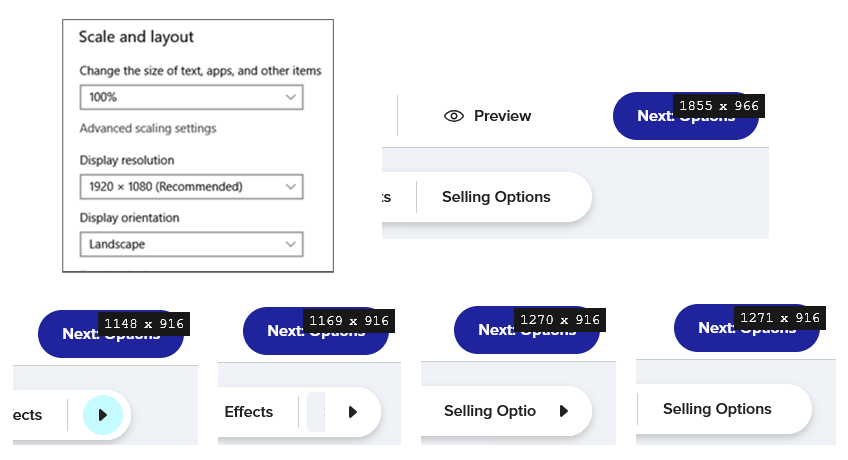Screen dimensions: 848x460
Task: Select the partially hidden 'ects' tab
Action: tap(28, 415)
